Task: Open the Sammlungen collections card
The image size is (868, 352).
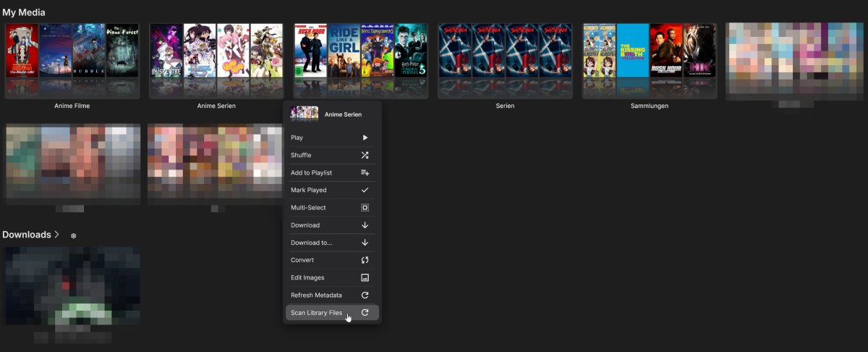Action: (650, 62)
